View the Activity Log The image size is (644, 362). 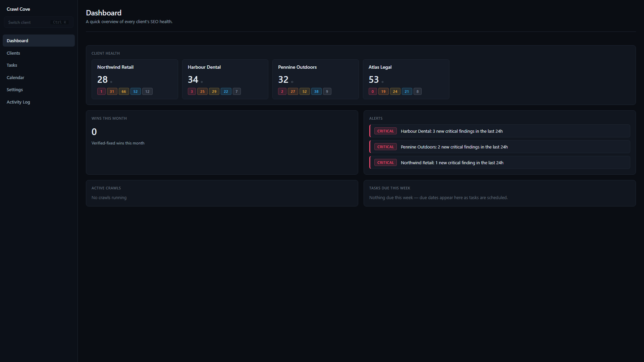[39, 102]
